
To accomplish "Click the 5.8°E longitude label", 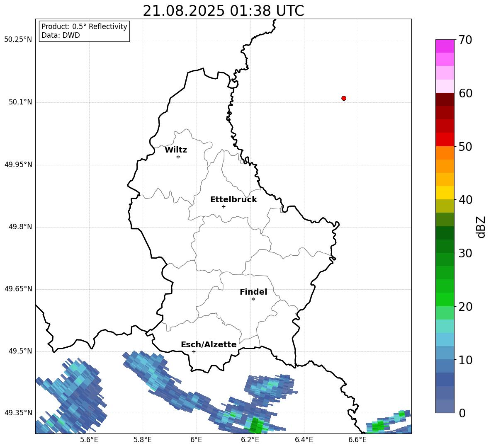I will (x=143, y=440).
